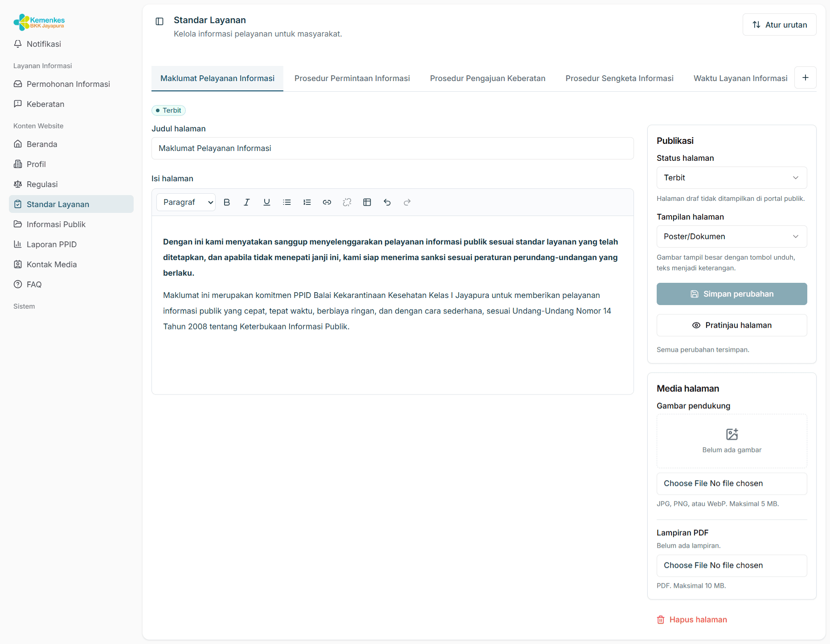Insert a bulleted list
Screen dimensions: 830x644
coord(287,202)
